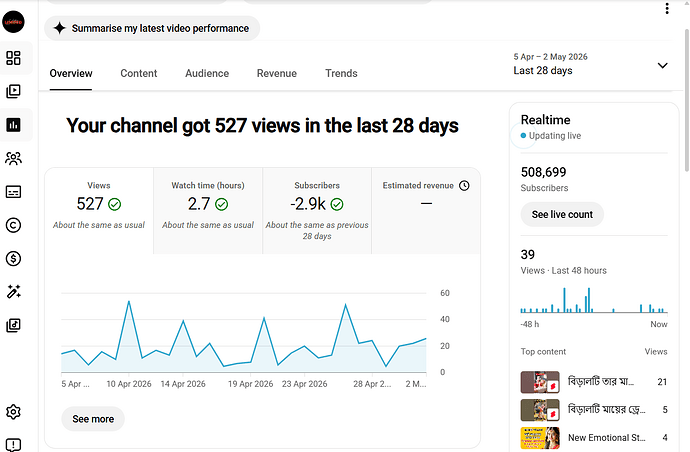Select the Subscribers metric card

[x=317, y=211]
